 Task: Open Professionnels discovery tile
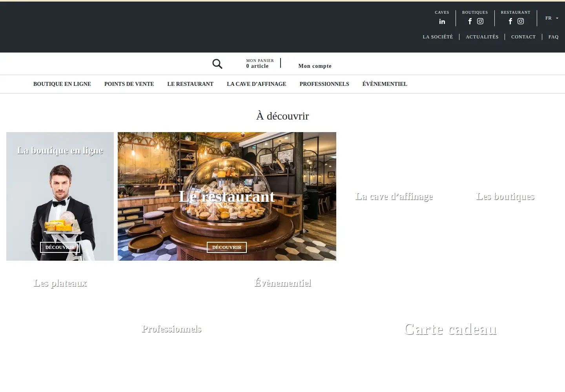pyautogui.click(x=171, y=329)
